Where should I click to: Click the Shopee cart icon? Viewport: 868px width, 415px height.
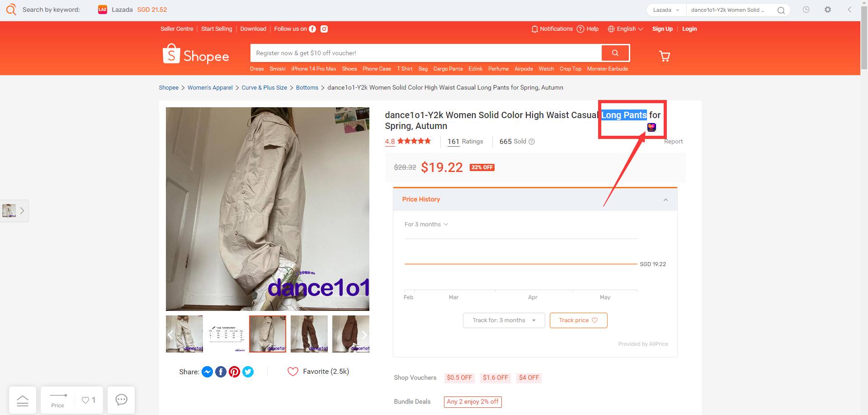(664, 56)
